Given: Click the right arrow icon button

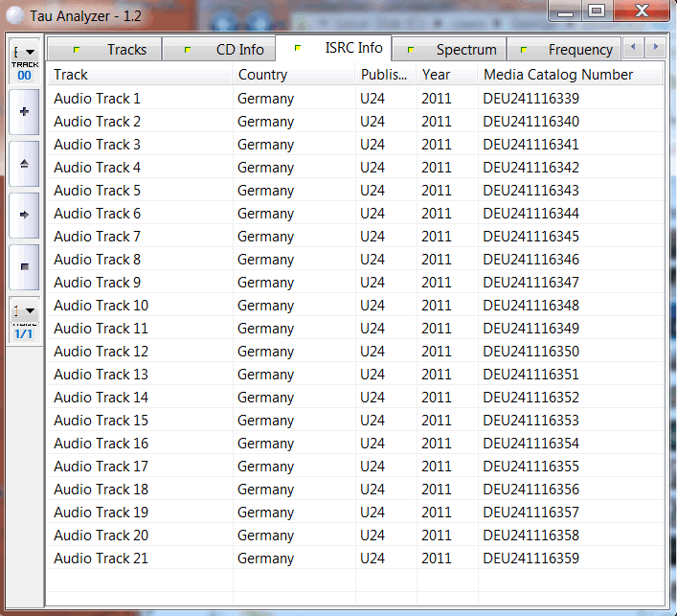Looking at the screenshot, I should [25, 215].
